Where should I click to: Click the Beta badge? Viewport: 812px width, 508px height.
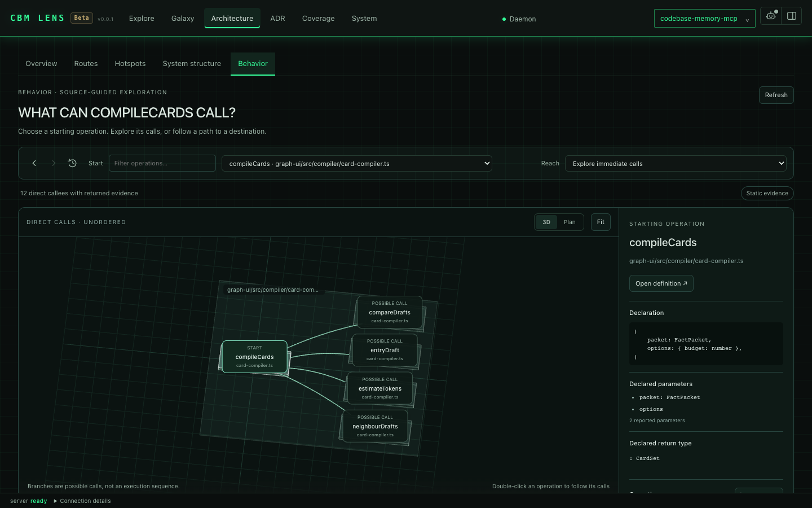[x=82, y=18]
